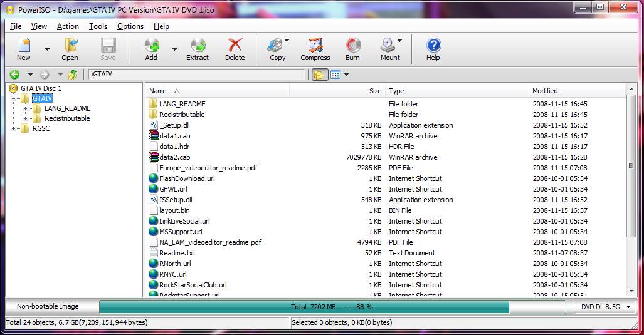Screen dimensions: 644x335
Task: Click the LinkLiveSocial.url globe icon
Action: point(153,221)
